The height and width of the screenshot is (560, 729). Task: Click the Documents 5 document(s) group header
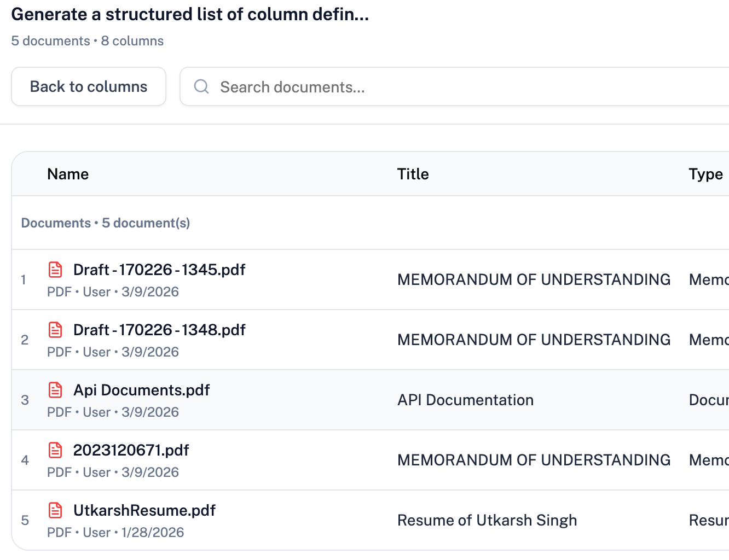(x=106, y=223)
